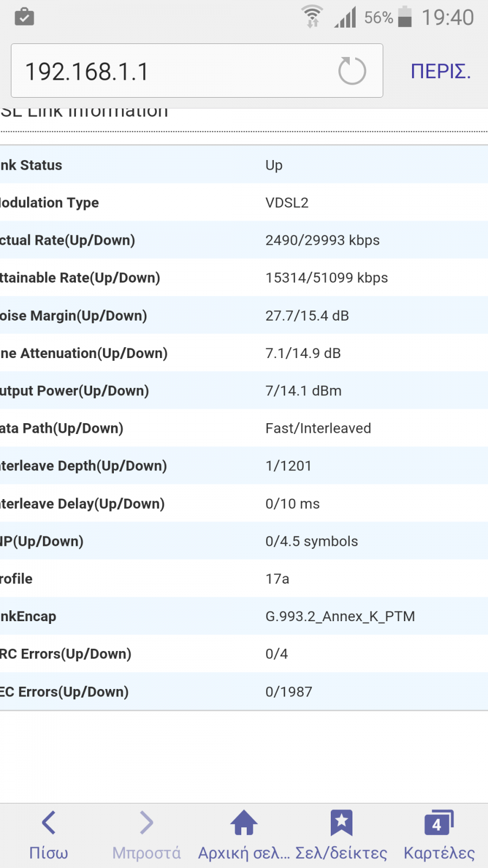
Task: Select the 15314/51099 kbps attainable rate
Action: click(327, 278)
